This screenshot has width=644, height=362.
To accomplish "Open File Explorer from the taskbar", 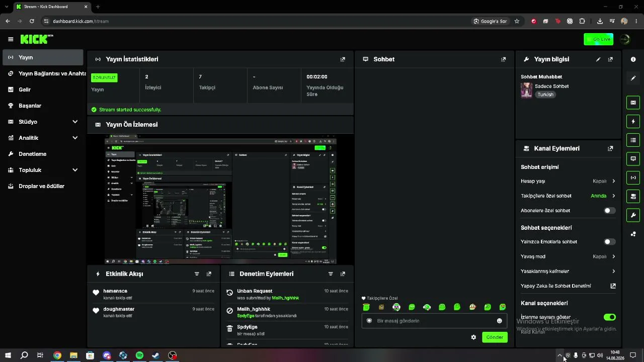I will pyautogui.click(x=73, y=355).
